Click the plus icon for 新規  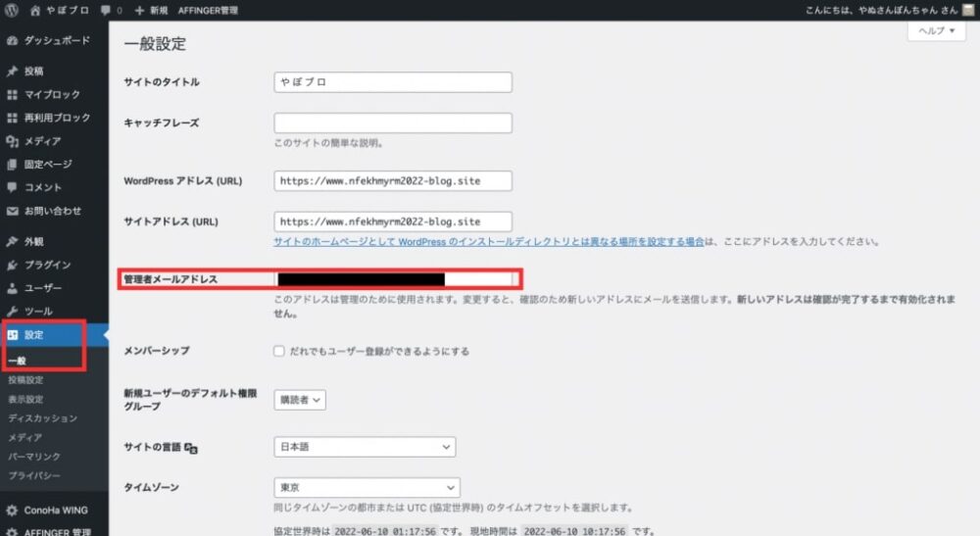tap(139, 10)
